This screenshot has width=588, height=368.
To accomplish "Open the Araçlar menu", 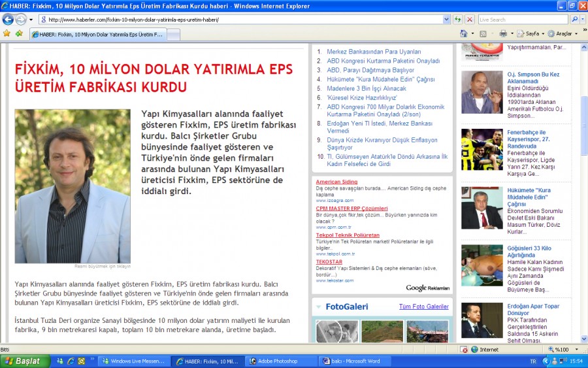I will click(563, 34).
